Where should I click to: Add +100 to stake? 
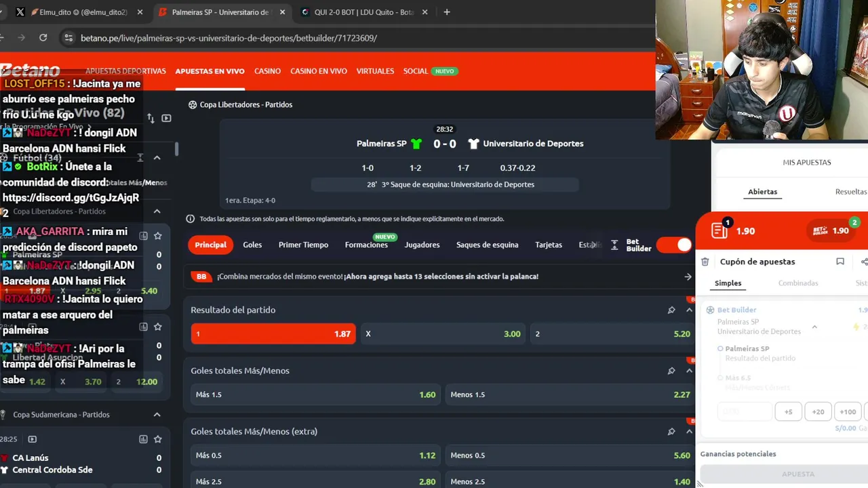[x=848, y=411]
